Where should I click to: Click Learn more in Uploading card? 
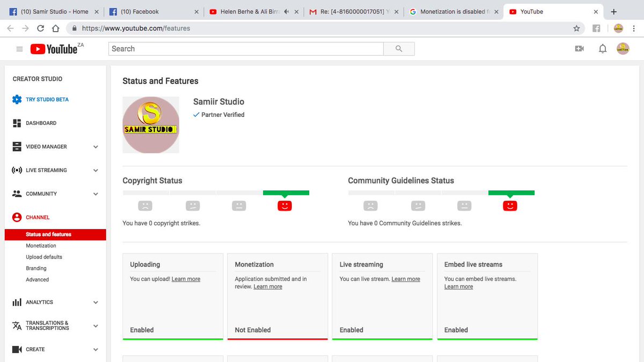[186, 279]
